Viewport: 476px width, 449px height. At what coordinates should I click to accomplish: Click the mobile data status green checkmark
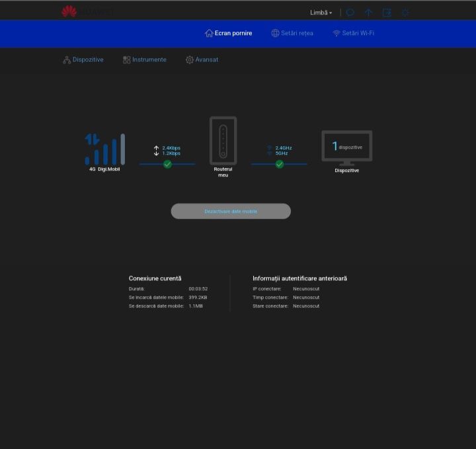click(167, 164)
